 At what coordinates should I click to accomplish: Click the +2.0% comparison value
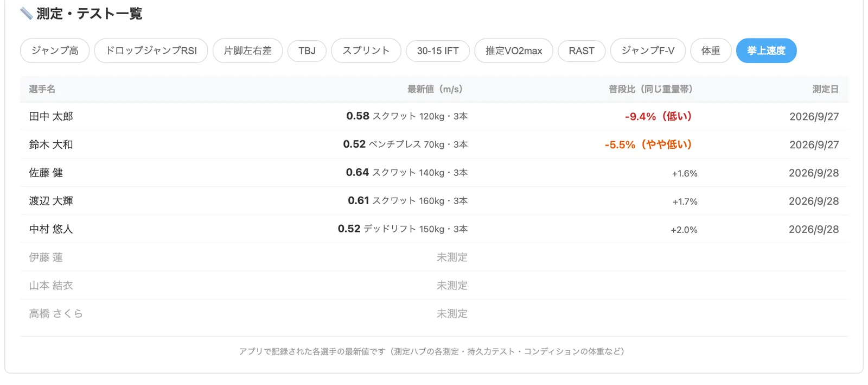684,230
